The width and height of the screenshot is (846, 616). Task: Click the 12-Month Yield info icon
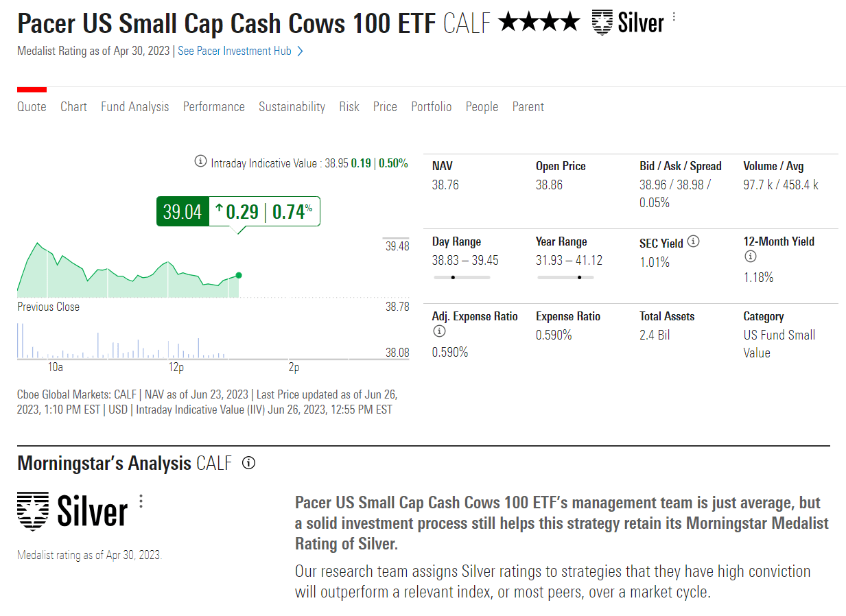coord(751,257)
